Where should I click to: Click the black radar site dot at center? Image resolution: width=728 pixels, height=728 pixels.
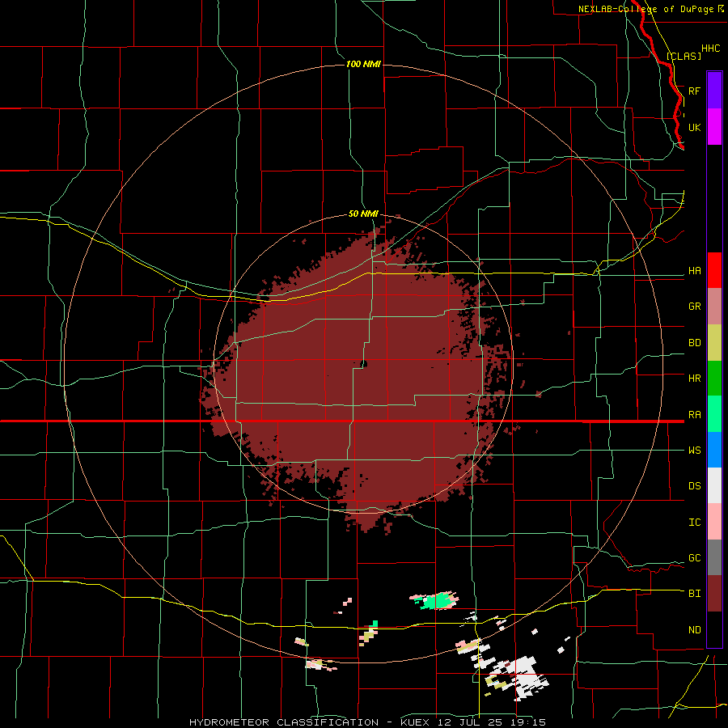(363, 364)
